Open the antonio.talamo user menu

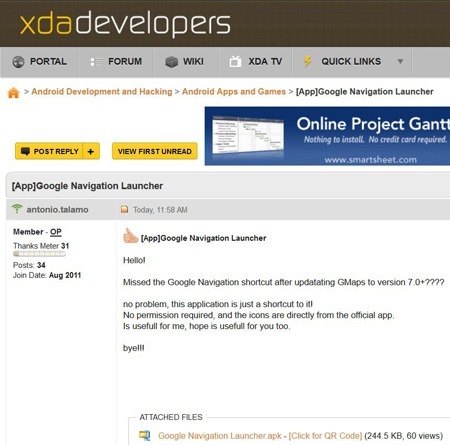coord(57,210)
